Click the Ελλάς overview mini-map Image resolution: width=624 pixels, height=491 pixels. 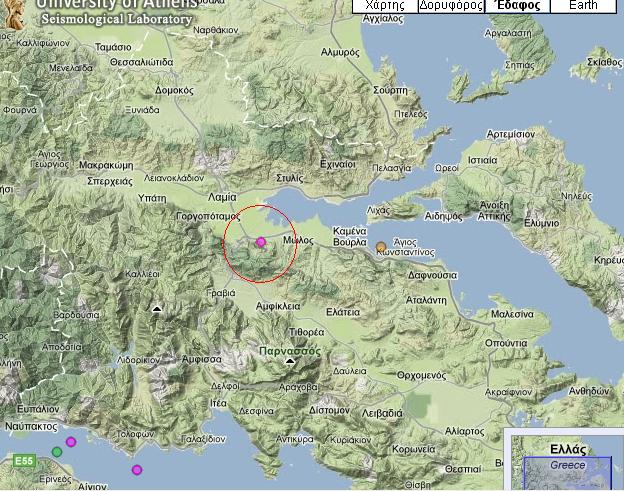(x=566, y=463)
